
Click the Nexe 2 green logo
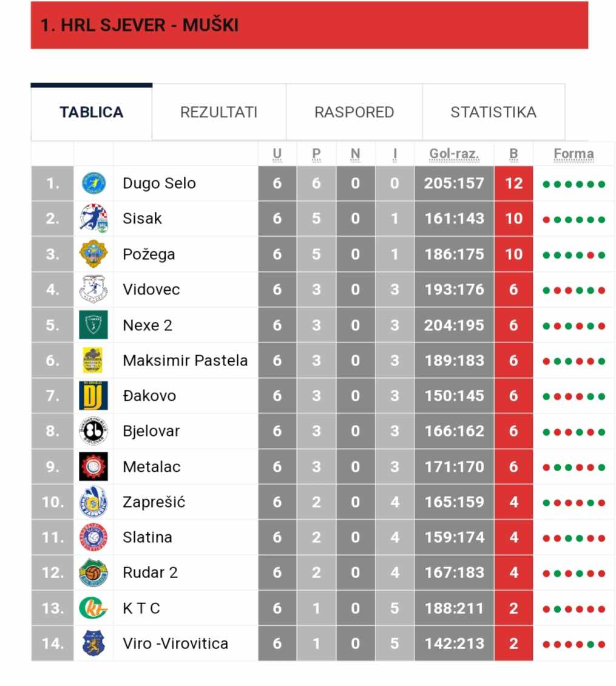93,325
